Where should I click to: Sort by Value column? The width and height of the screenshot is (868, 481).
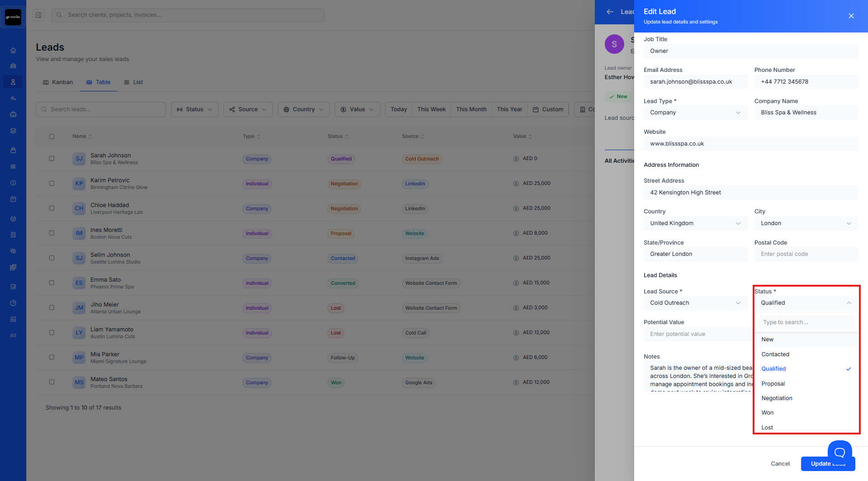(x=522, y=136)
